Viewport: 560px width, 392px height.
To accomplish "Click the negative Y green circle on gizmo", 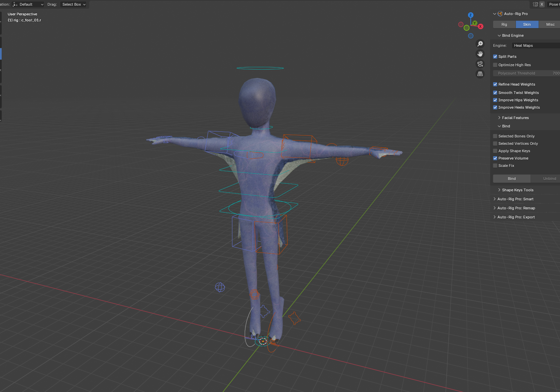I will pos(466,28).
